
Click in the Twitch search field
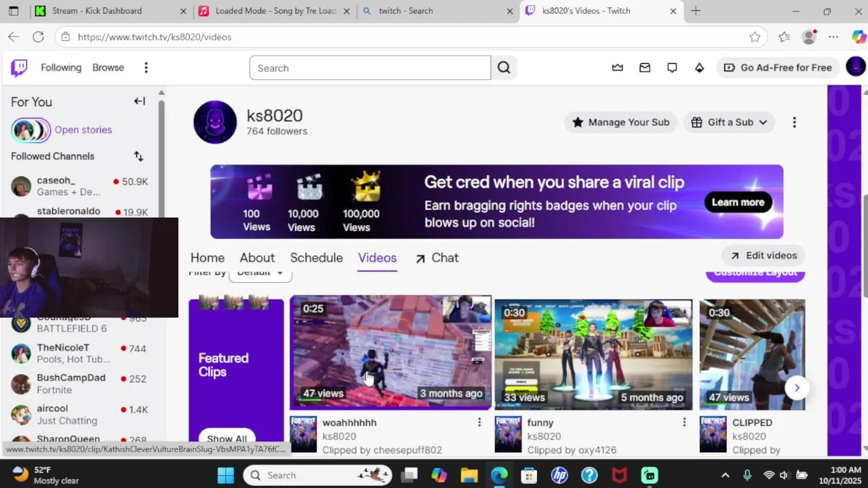coord(370,68)
